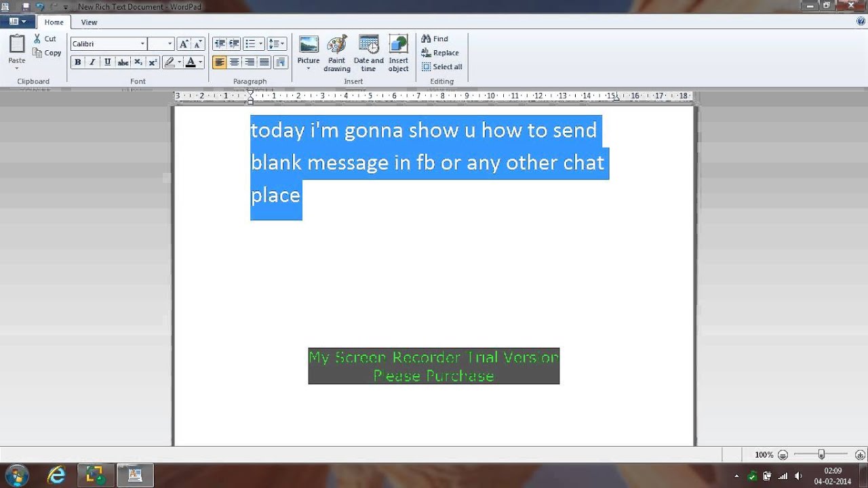
Task: Apply the text highlight color
Action: (x=169, y=62)
